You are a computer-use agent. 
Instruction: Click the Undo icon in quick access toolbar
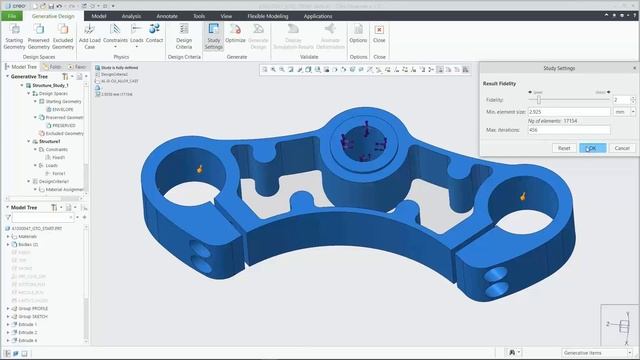(59, 6)
